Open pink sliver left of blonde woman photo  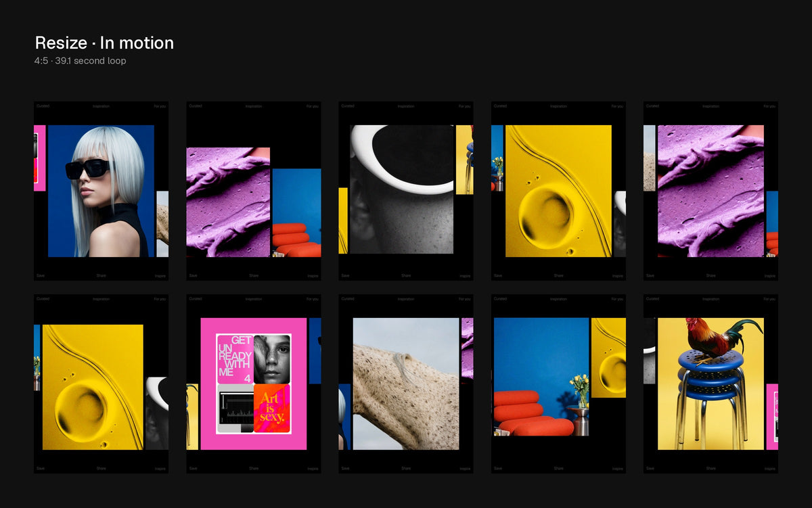[x=40, y=158]
